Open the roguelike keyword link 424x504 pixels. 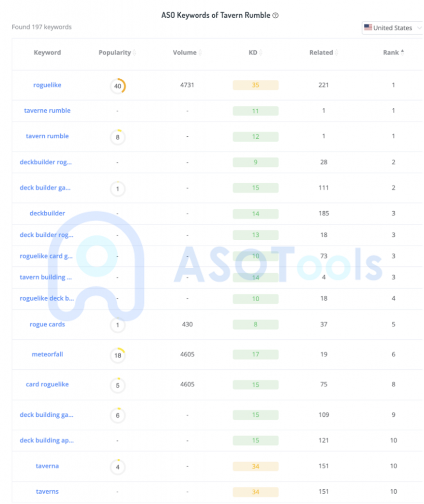click(47, 85)
